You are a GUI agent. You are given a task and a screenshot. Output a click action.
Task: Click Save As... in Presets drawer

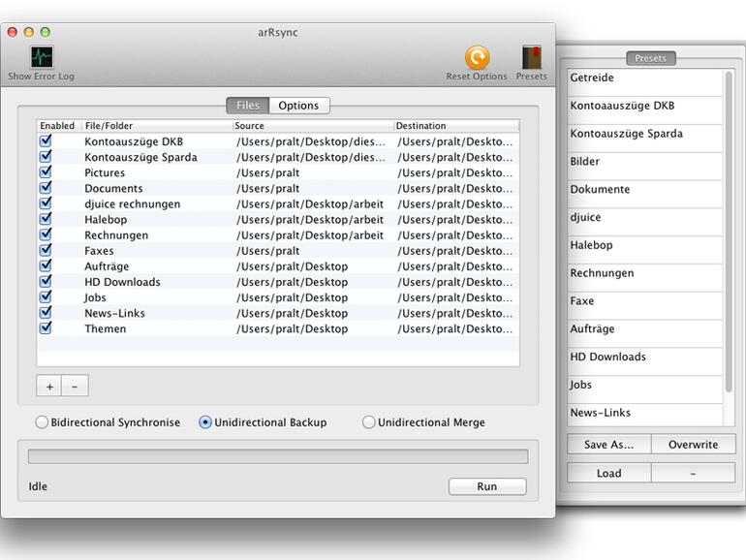pyautogui.click(x=609, y=445)
